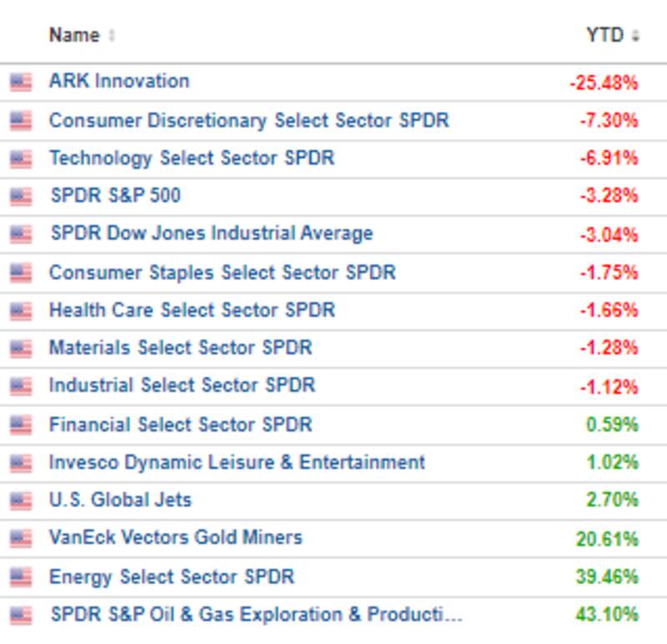The width and height of the screenshot is (667, 644).
Task: Open Consumer Discretionary Select Sector SPDR
Action: [248, 120]
